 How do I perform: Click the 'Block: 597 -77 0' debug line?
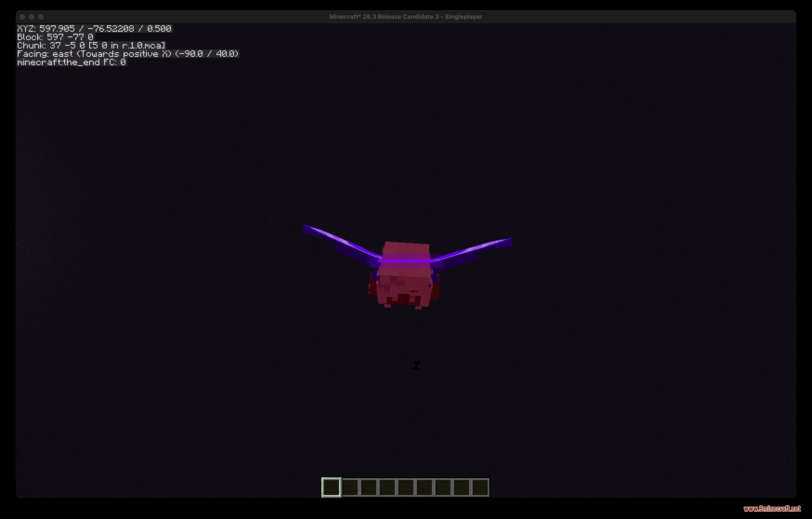coord(55,37)
